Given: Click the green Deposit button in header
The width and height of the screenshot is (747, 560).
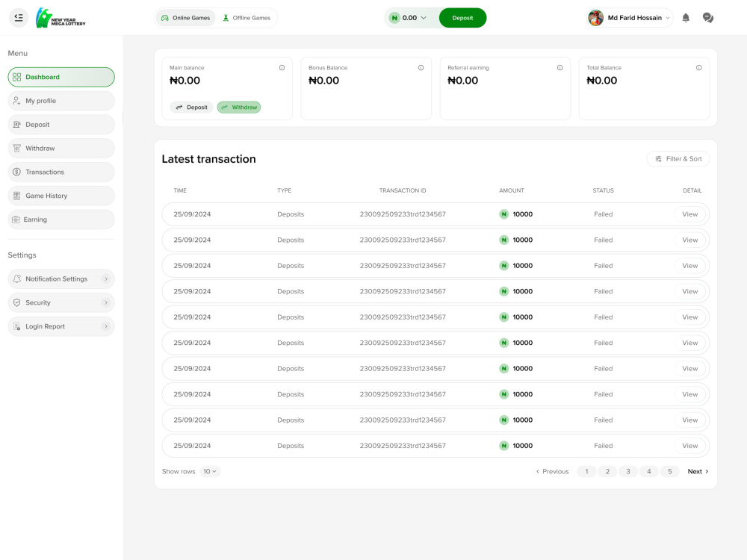Looking at the screenshot, I should 462,18.
